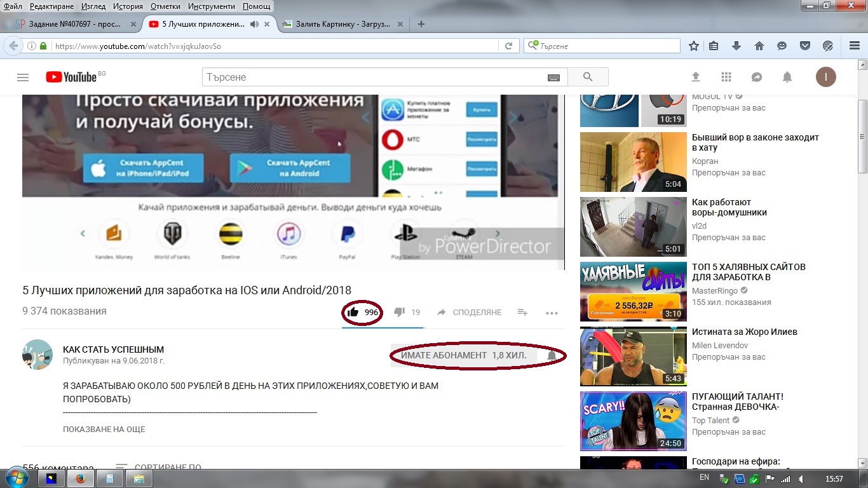
Task: Open the КАК СТАТЬ УСПЕШНЫМ channel
Action: pyautogui.click(x=113, y=349)
